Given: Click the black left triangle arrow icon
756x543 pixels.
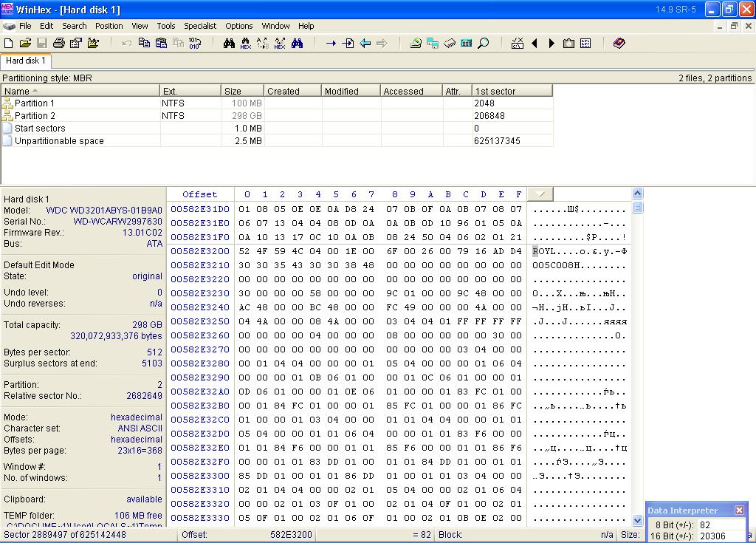Looking at the screenshot, I should click(535, 44).
